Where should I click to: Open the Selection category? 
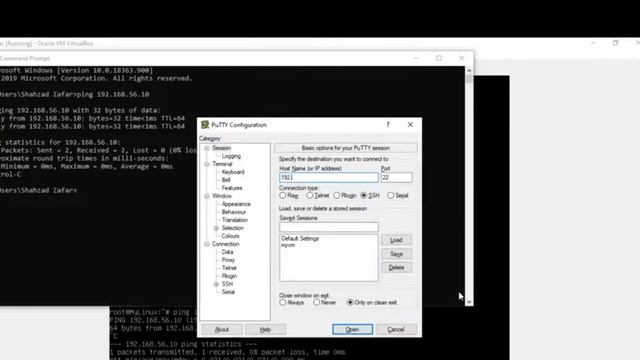tap(233, 228)
